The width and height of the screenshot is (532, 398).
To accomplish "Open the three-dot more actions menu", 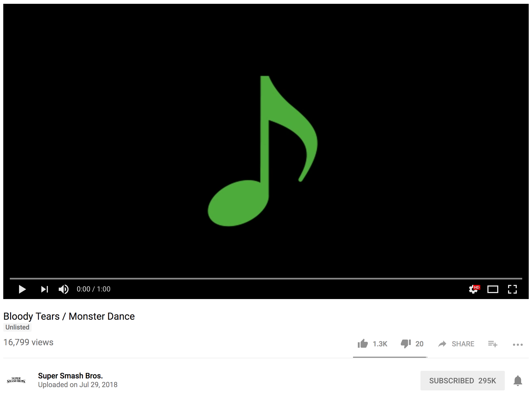I will 518,345.
